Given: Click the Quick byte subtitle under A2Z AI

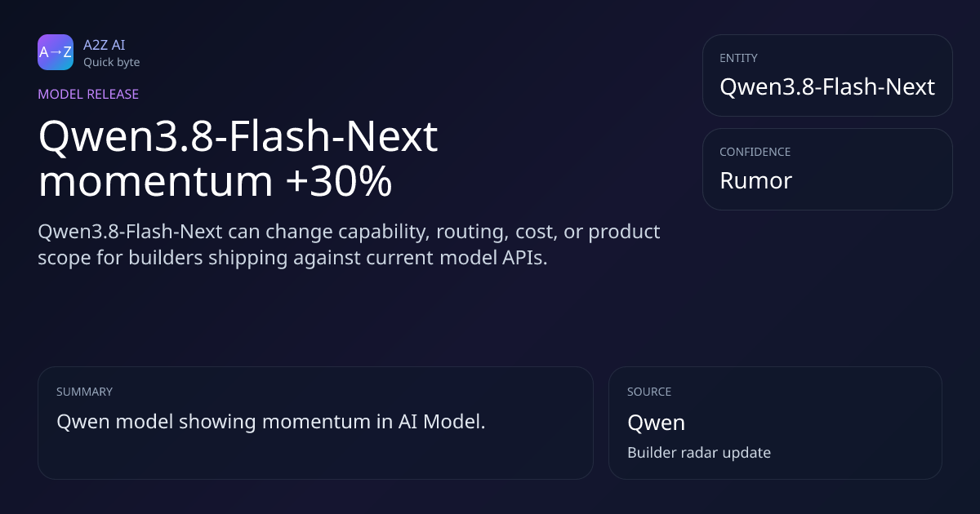Looking at the screenshot, I should pyautogui.click(x=111, y=62).
